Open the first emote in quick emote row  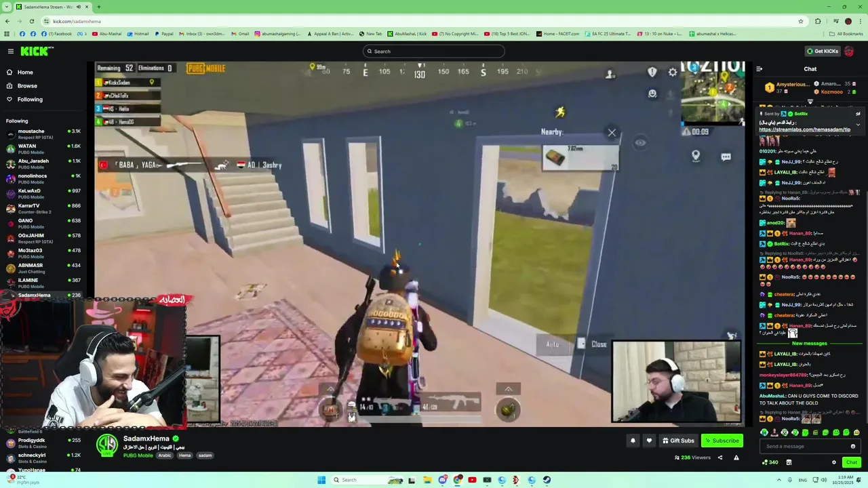point(764,432)
